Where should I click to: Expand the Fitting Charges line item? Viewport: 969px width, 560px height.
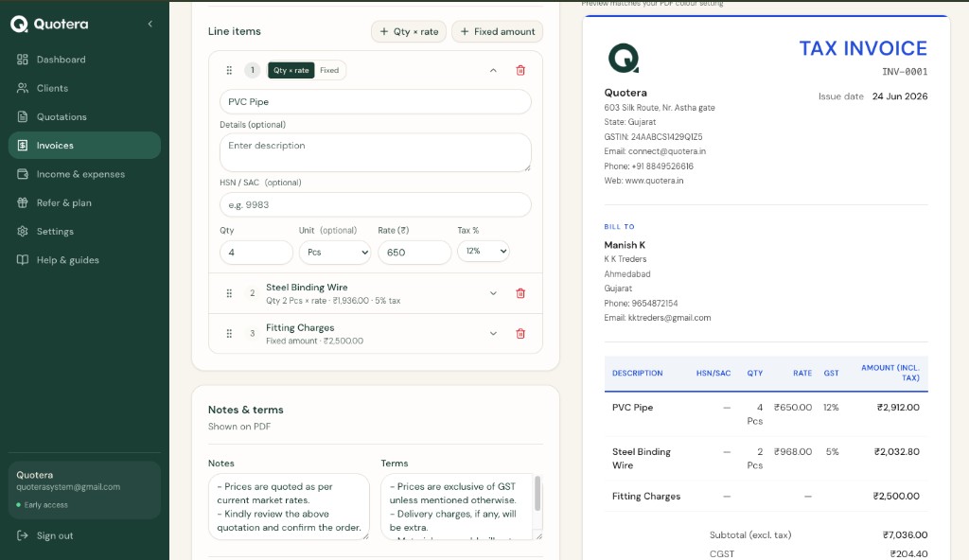(493, 333)
